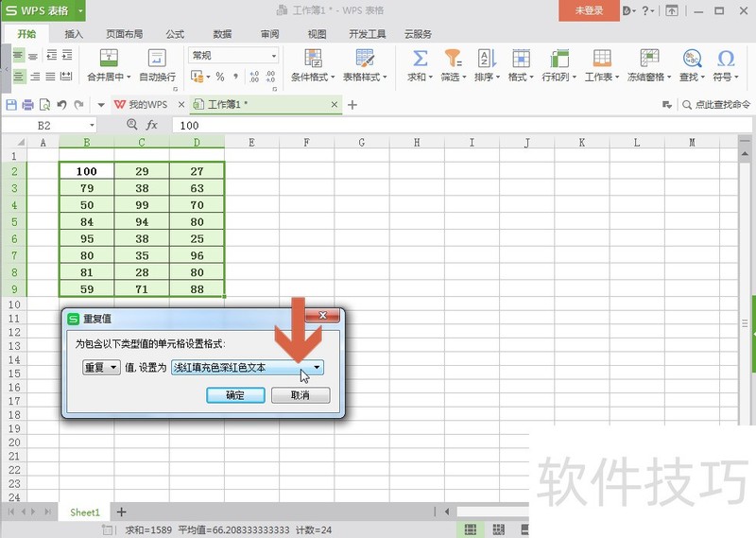Viewport: 756px width, 538px height.
Task: Click the 点此查找命令 search box
Action: 716,104
